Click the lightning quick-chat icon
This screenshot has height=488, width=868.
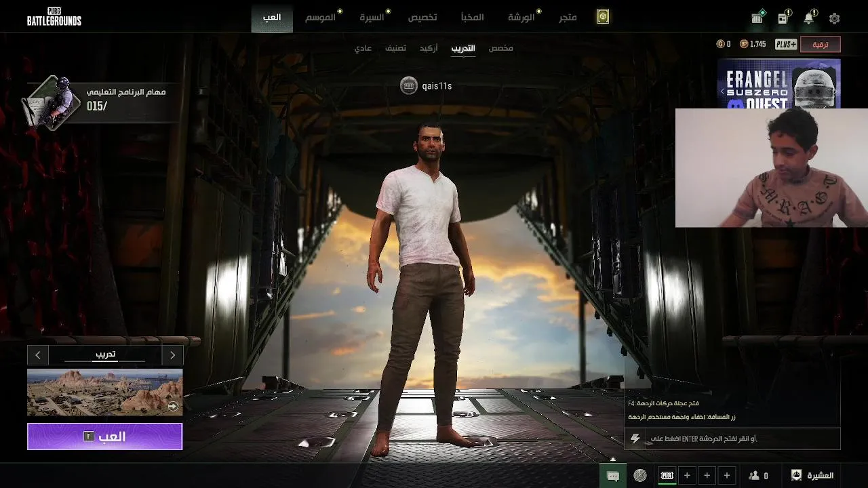pos(635,439)
